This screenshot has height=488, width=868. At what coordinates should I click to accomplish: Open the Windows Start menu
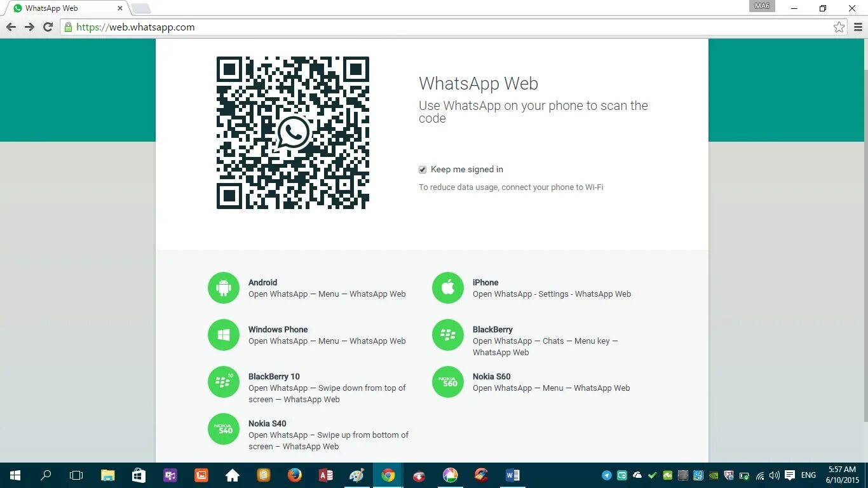[15, 475]
